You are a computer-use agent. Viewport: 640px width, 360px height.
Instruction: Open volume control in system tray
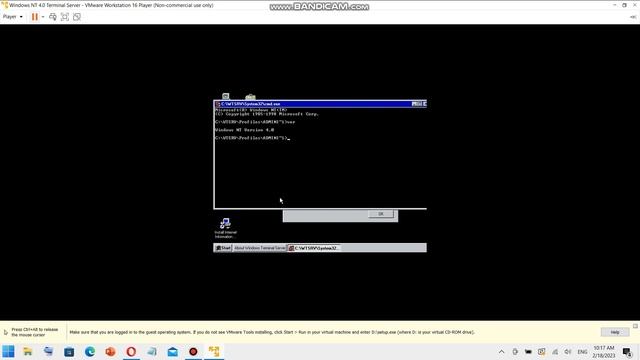click(x=568, y=352)
